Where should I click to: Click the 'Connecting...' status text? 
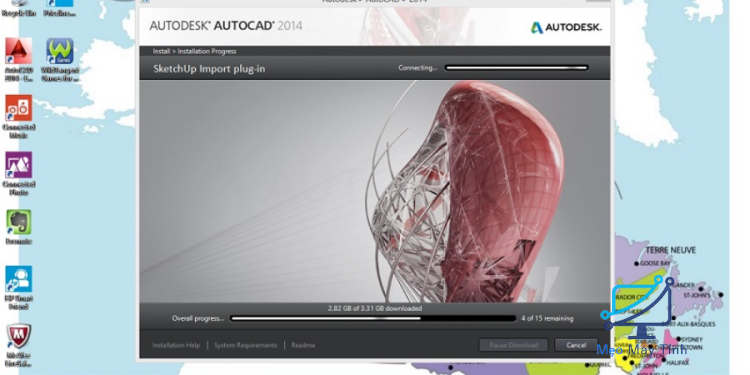[418, 68]
